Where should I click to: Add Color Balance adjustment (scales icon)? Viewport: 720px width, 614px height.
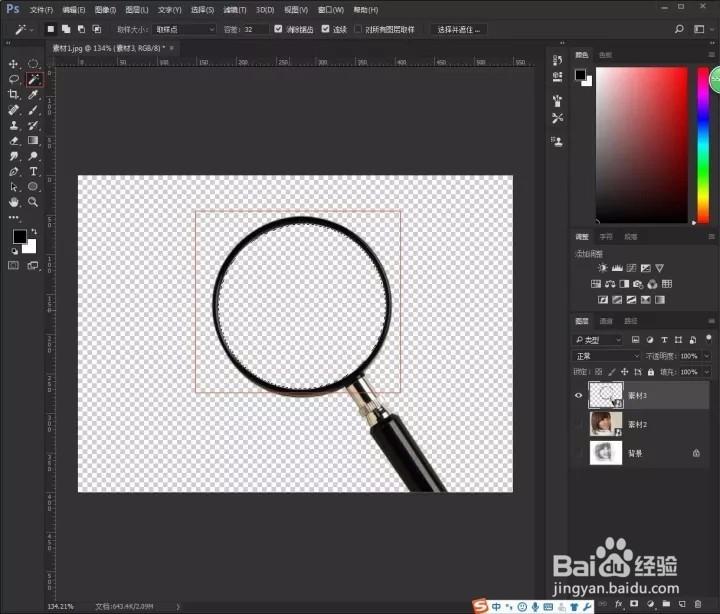(x=610, y=284)
